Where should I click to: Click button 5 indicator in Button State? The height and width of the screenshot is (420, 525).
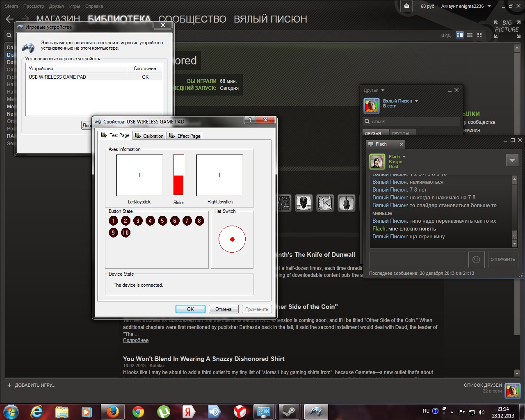coord(162,221)
